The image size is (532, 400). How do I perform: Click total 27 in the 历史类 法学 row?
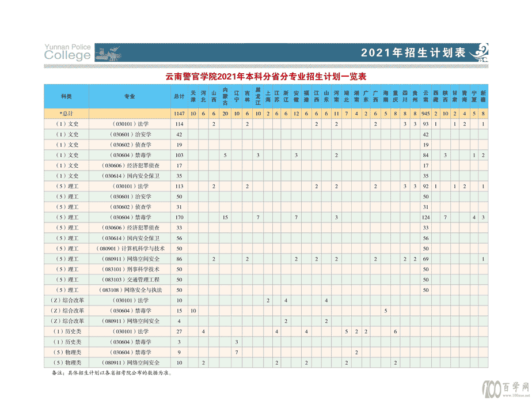tap(179, 332)
